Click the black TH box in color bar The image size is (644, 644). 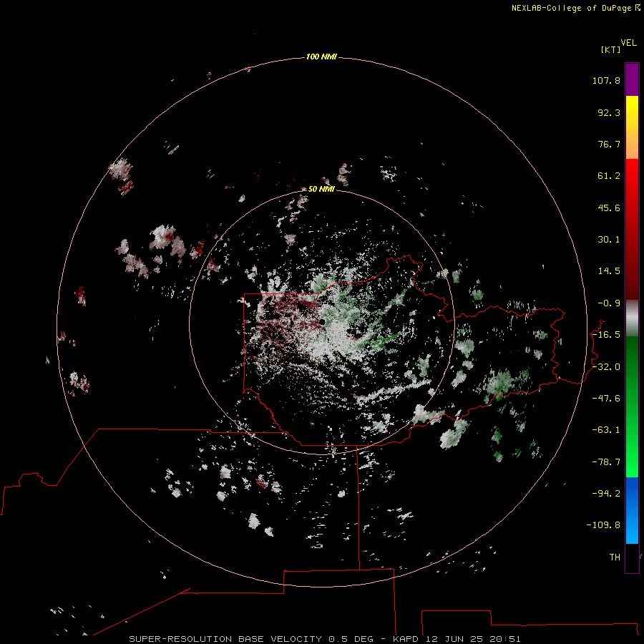pyautogui.click(x=632, y=558)
